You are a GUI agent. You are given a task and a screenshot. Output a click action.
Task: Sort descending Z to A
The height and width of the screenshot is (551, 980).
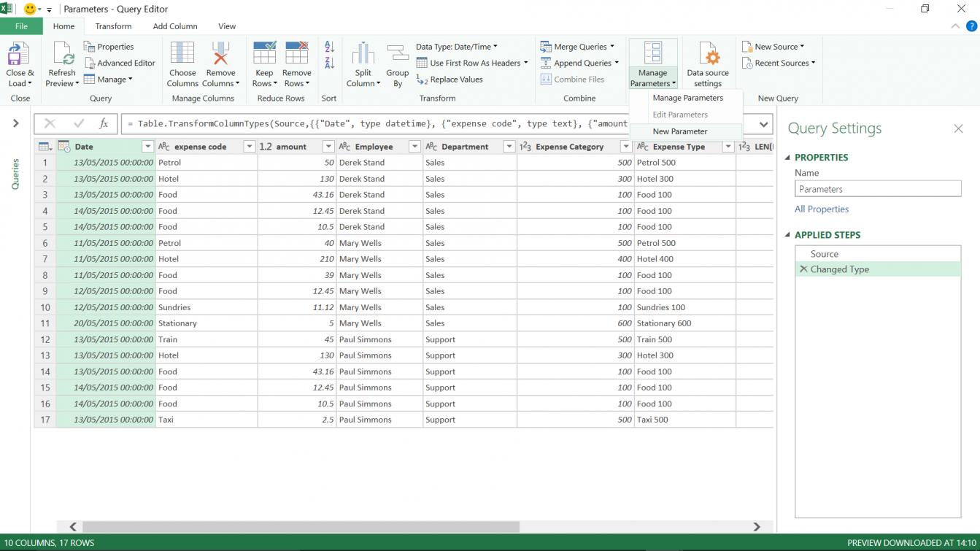pyautogui.click(x=329, y=63)
